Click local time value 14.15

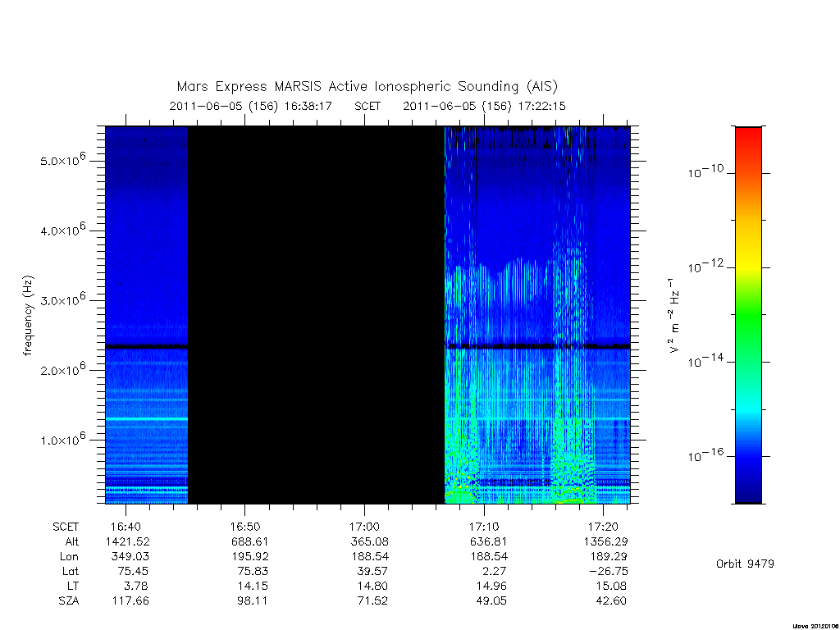click(253, 586)
